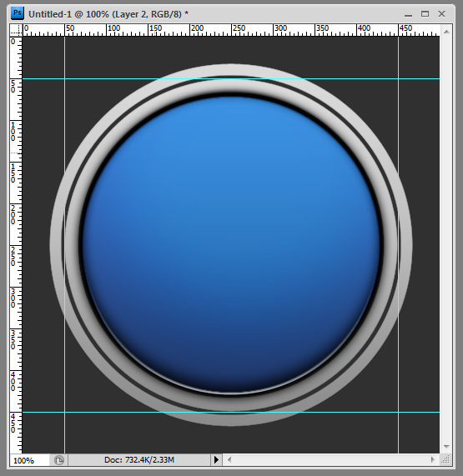
Task: Close the Untitled-1 document window
Action: [441, 14]
